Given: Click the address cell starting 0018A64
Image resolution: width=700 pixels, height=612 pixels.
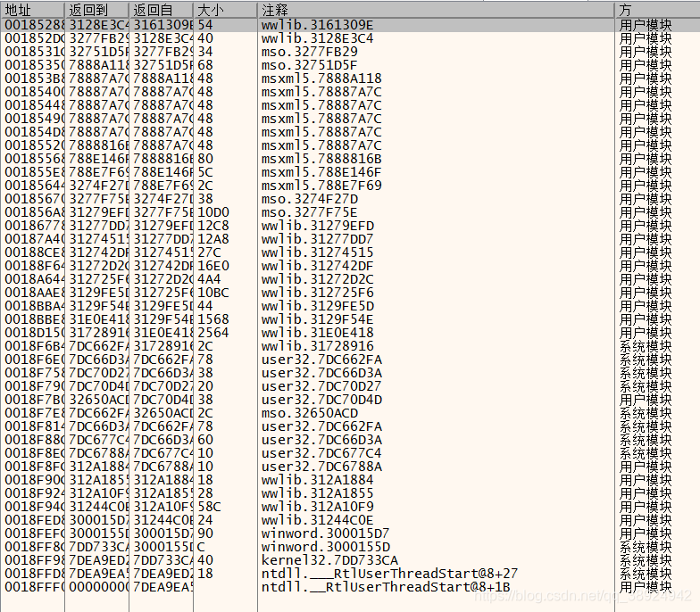Looking at the screenshot, I should pos(34,279).
